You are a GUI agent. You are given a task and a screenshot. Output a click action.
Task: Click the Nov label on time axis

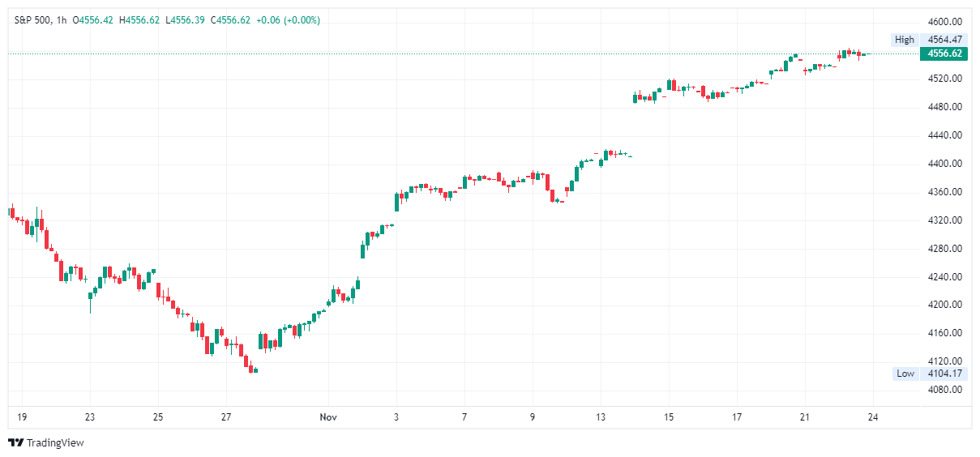[x=328, y=417]
